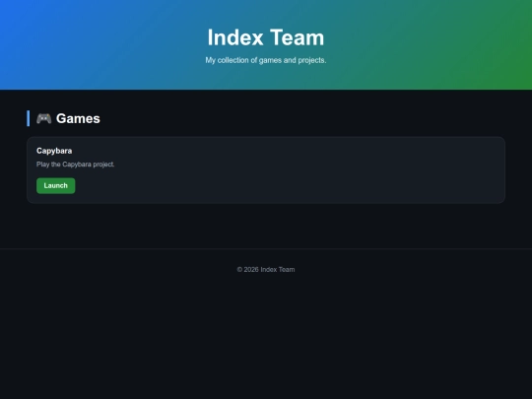The width and height of the screenshot is (532, 399).
Task: Click the "© 2026 Index Team" footer text
Action: point(266,269)
